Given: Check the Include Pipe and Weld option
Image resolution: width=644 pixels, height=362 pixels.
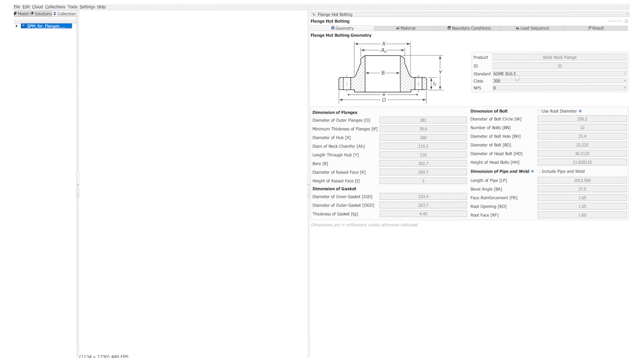Looking at the screenshot, I should click(x=539, y=171).
